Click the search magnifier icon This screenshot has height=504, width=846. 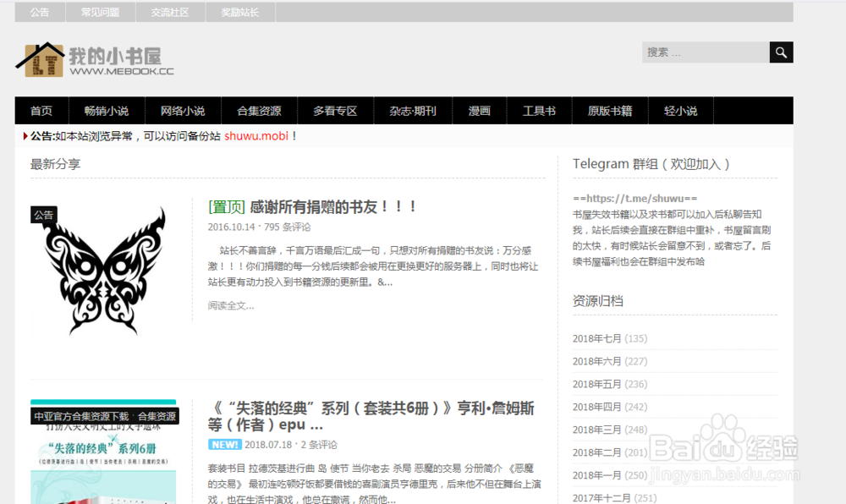point(781,52)
